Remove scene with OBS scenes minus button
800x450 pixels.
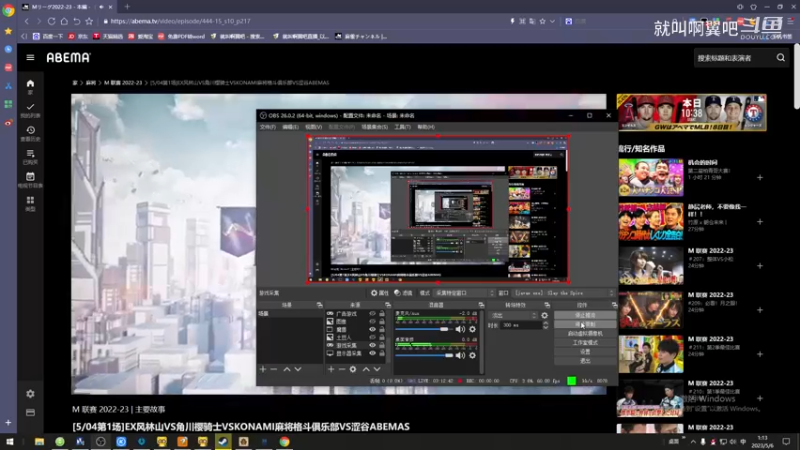click(274, 369)
